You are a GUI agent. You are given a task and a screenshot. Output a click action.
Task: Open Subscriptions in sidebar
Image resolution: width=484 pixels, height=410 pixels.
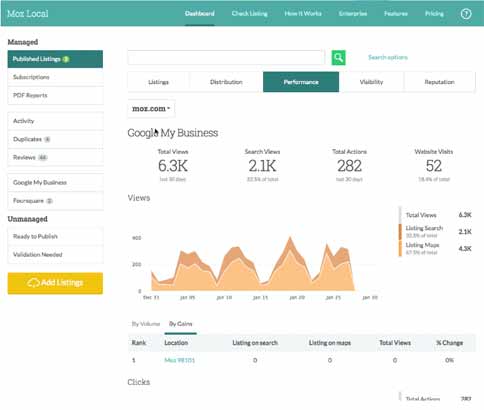[55, 77]
